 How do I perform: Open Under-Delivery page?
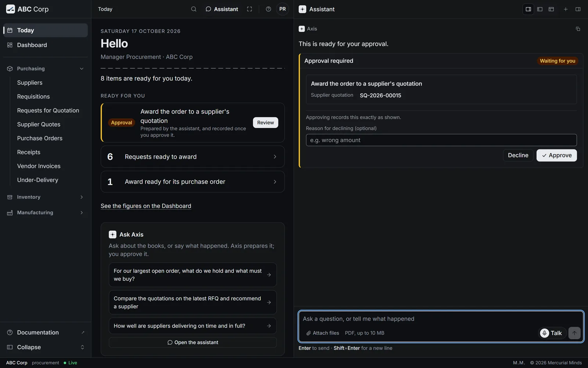[x=37, y=180]
